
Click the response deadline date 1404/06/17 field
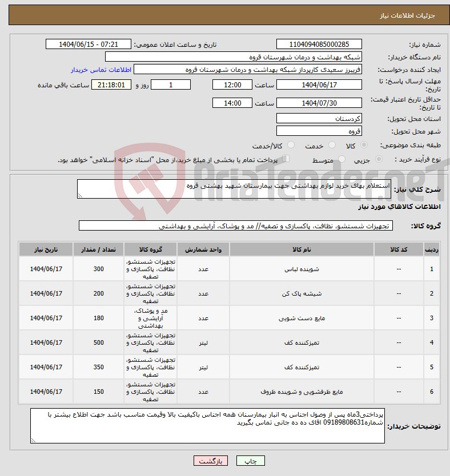(319, 84)
